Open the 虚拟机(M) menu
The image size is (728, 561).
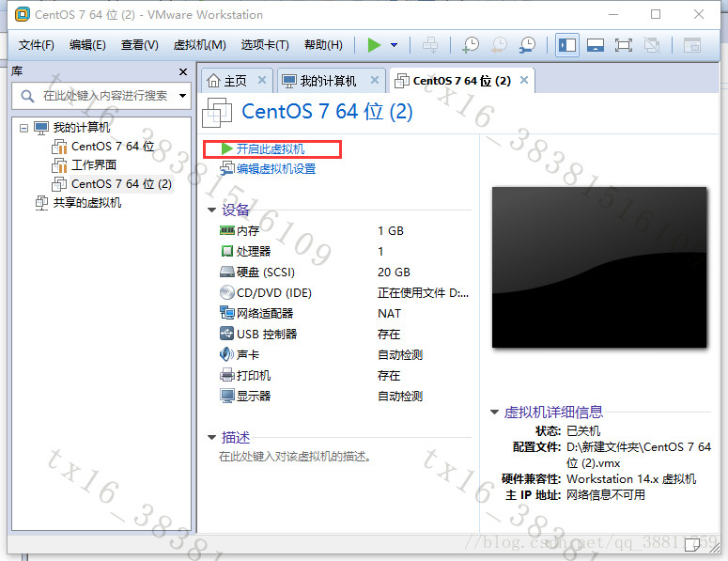coord(200,45)
